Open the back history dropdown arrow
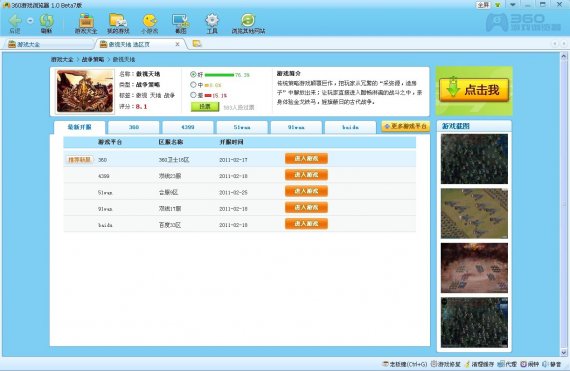570x371 pixels. click(30, 21)
